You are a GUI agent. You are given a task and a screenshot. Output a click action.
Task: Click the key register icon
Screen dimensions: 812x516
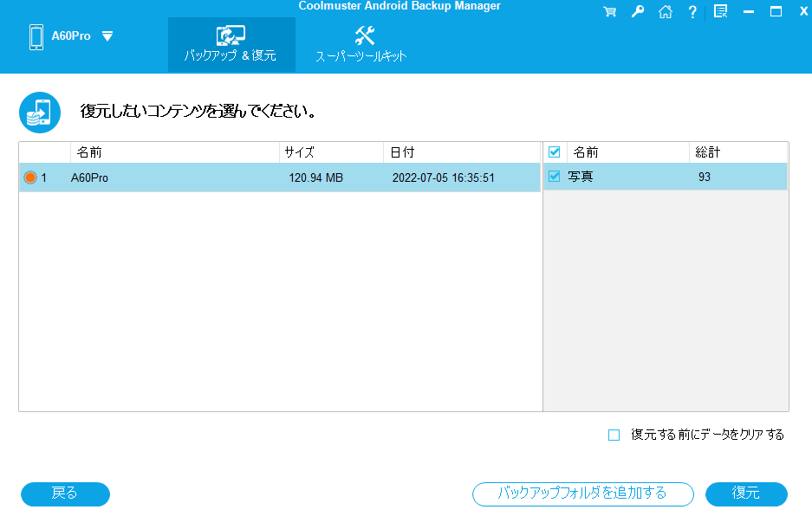tap(638, 12)
